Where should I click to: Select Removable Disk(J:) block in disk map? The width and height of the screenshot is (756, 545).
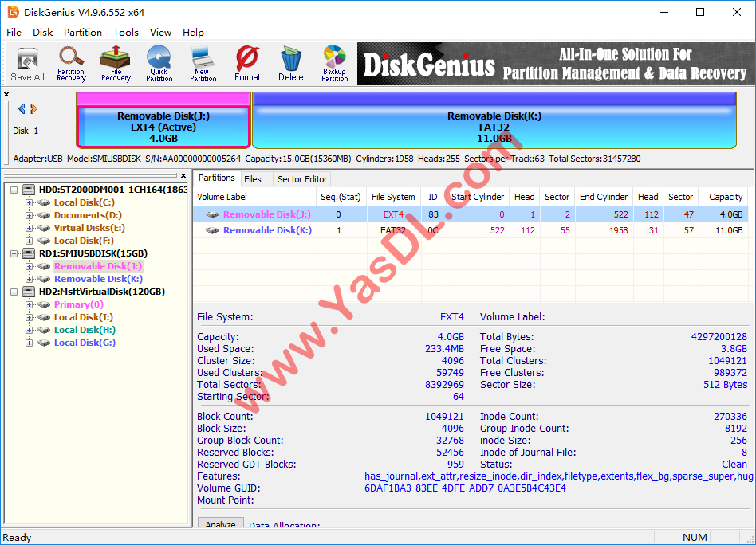click(x=163, y=127)
